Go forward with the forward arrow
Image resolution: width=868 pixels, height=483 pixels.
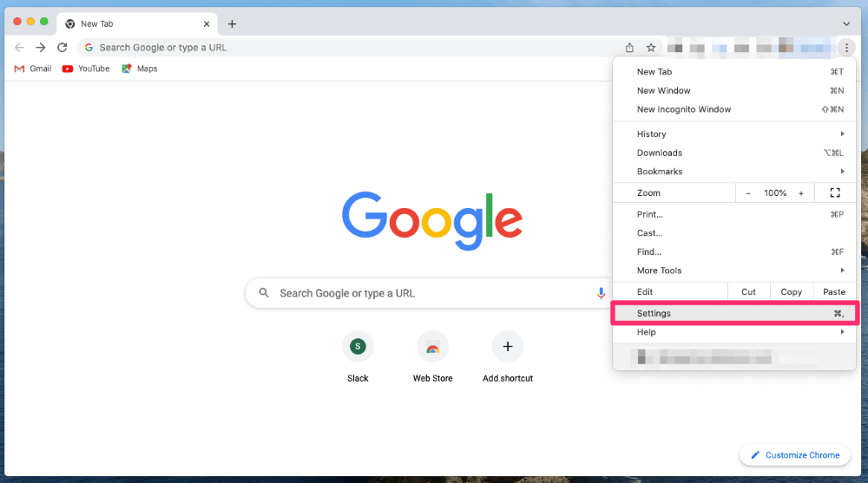(41, 48)
